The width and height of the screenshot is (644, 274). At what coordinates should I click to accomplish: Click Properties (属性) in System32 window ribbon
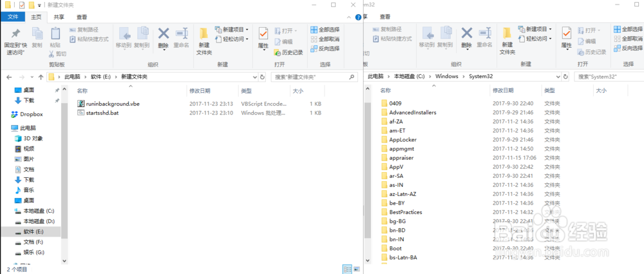coord(566,38)
